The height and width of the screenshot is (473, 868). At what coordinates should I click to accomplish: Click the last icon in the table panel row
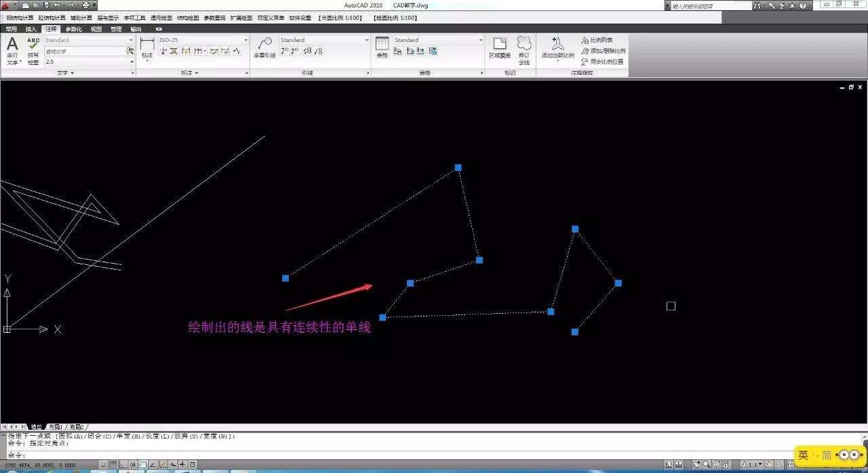tap(433, 51)
